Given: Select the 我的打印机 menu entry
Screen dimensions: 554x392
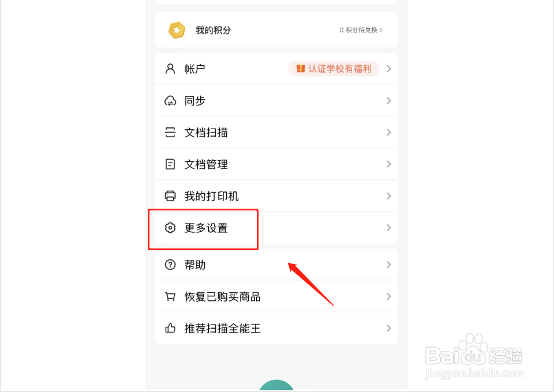Looking at the screenshot, I should click(276, 196).
